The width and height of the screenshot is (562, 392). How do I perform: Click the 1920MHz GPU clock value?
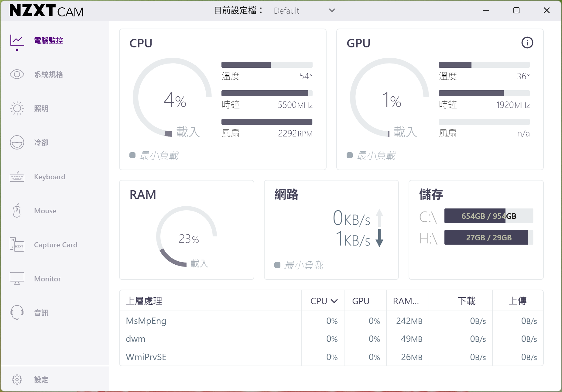tap(513, 105)
